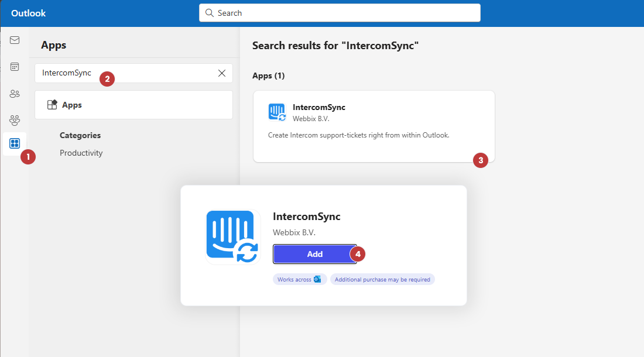644x357 pixels.
Task: Select the Apps item in left panel
Action: tap(133, 105)
